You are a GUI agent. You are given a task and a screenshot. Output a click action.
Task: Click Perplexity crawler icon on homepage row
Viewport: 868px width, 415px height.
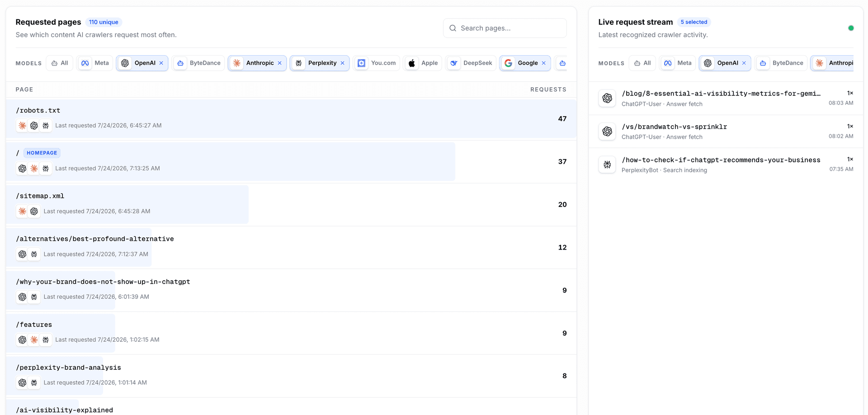click(46, 169)
